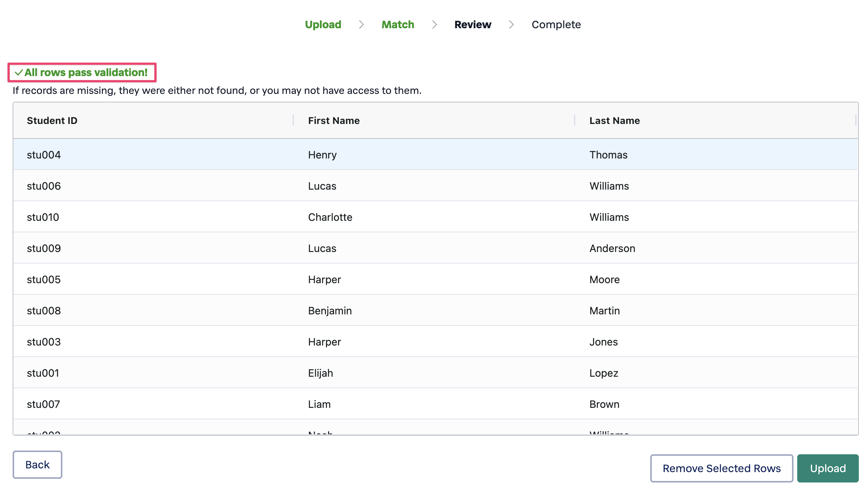Click the Complete step label
The width and height of the screenshot is (867, 504).
pyautogui.click(x=556, y=24)
